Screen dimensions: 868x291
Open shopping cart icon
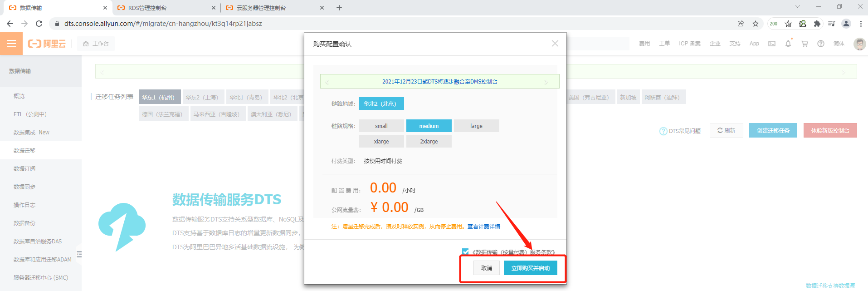pyautogui.click(x=805, y=44)
